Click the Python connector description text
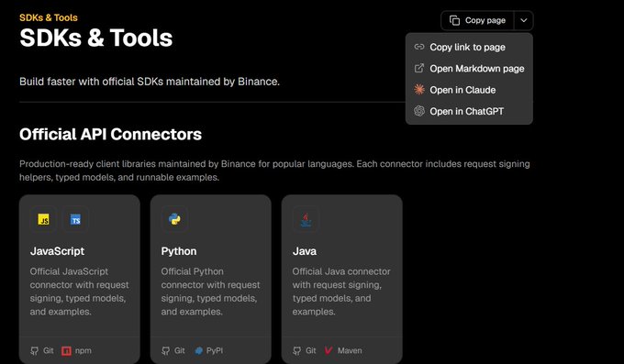The image size is (624, 364). pyautogui.click(x=210, y=292)
